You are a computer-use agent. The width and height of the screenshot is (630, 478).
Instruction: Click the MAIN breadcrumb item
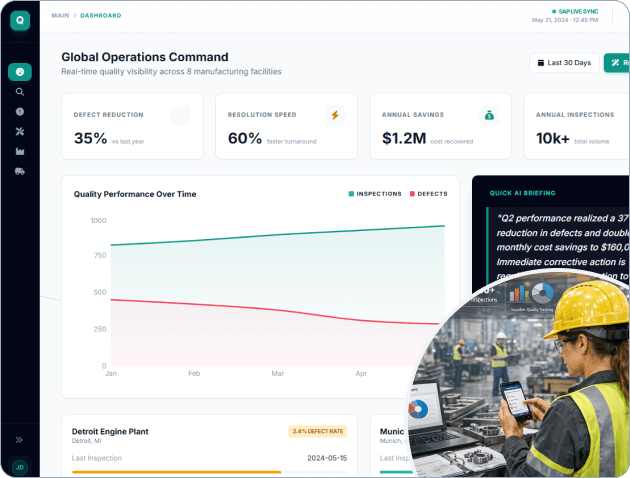(x=60, y=15)
